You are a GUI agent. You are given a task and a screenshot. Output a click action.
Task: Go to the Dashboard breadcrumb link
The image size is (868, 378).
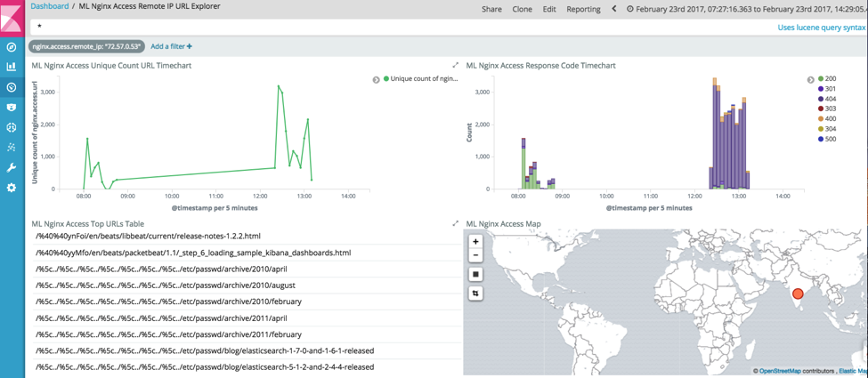50,6
